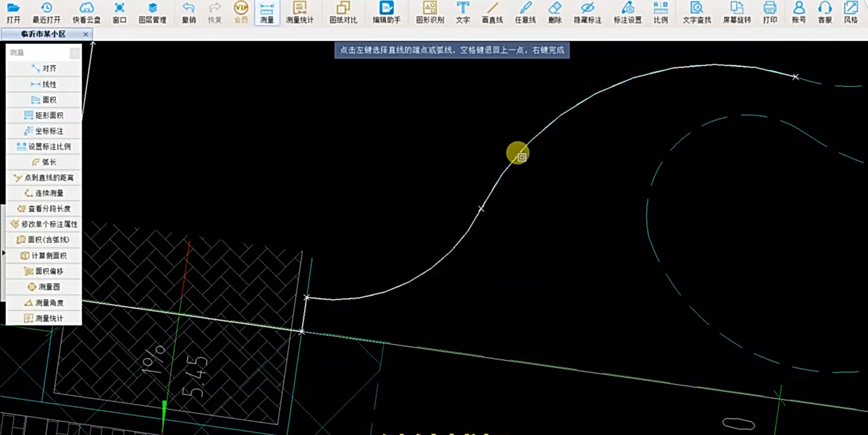The image size is (868, 435).
Task: Toggle 隐藏标注 annotation visibility
Action: pyautogui.click(x=588, y=13)
